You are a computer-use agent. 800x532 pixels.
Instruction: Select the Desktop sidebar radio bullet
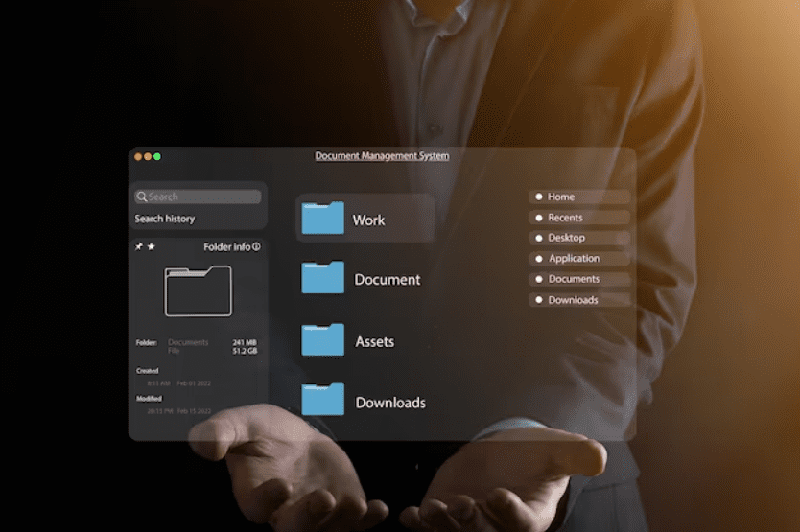coord(539,238)
